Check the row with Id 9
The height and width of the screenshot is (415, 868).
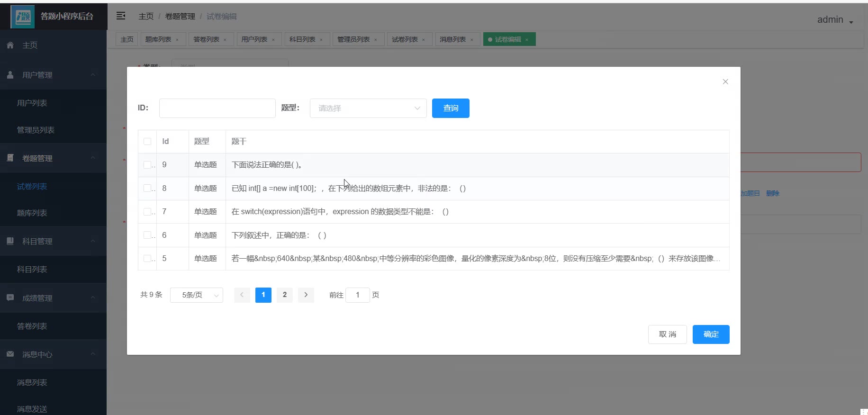coord(147,165)
